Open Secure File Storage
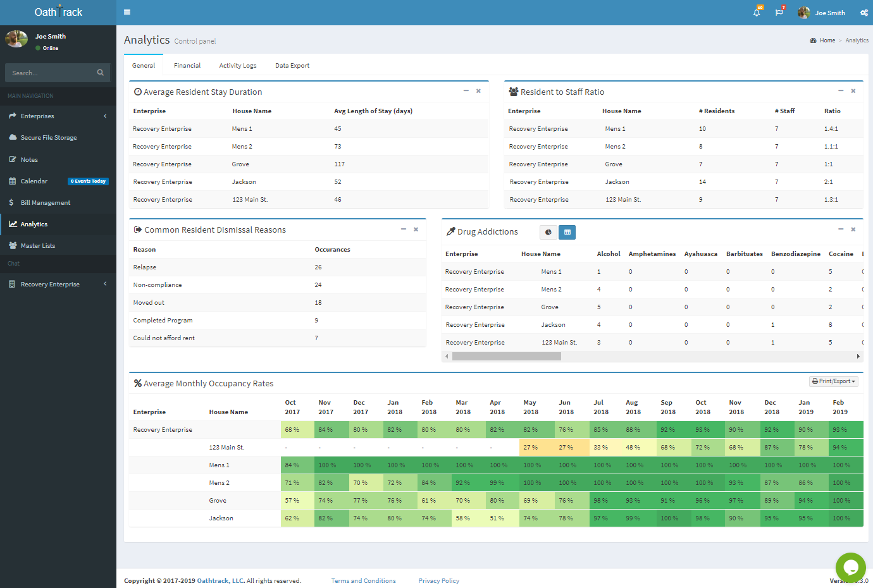This screenshot has width=873, height=588. click(x=58, y=138)
